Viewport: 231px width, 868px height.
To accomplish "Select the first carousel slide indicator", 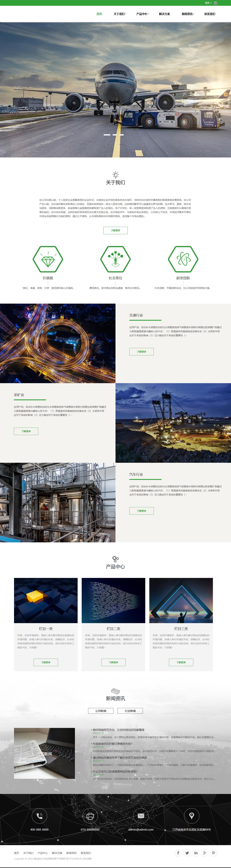I will (x=107, y=135).
